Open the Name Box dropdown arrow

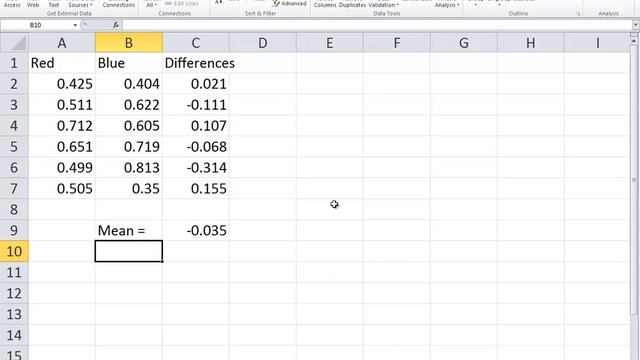click(75, 25)
